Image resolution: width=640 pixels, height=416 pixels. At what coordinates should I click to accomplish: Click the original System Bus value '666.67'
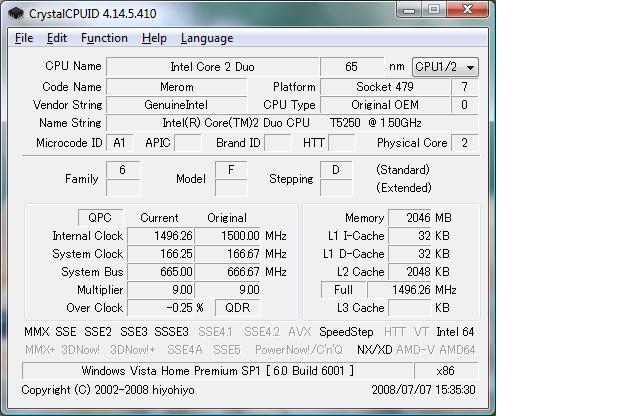(x=228, y=272)
